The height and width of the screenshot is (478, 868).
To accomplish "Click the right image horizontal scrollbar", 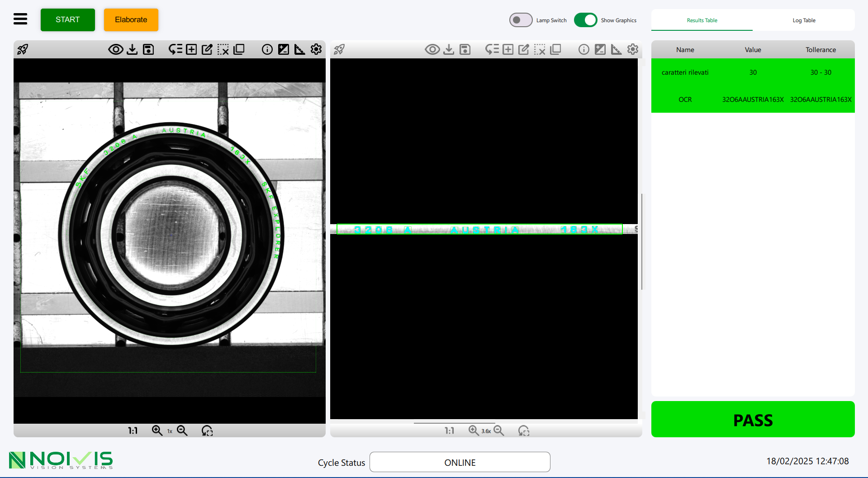I will [454, 423].
